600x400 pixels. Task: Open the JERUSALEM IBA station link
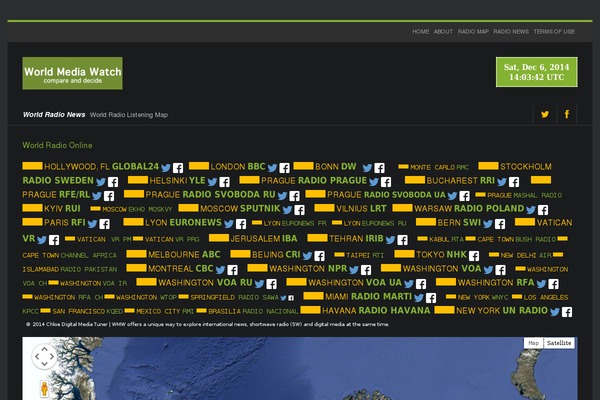tap(264, 239)
